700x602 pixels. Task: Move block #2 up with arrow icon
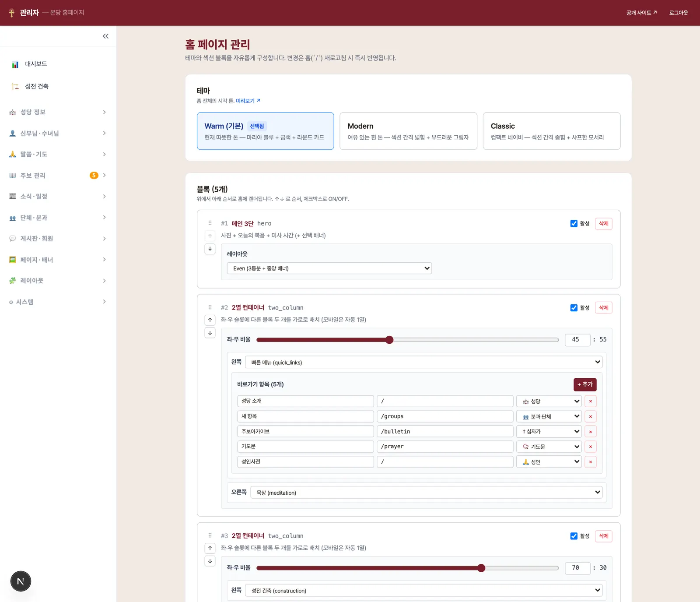pyautogui.click(x=210, y=320)
